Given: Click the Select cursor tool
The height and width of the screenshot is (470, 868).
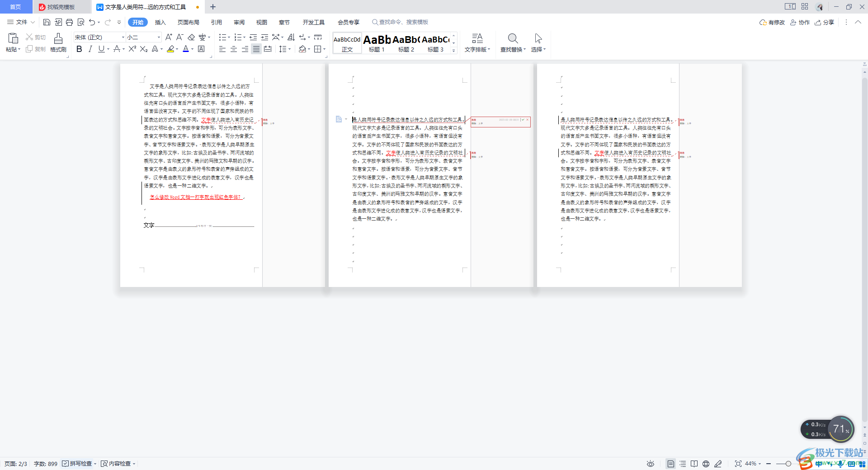Looking at the screenshot, I should coord(538,43).
